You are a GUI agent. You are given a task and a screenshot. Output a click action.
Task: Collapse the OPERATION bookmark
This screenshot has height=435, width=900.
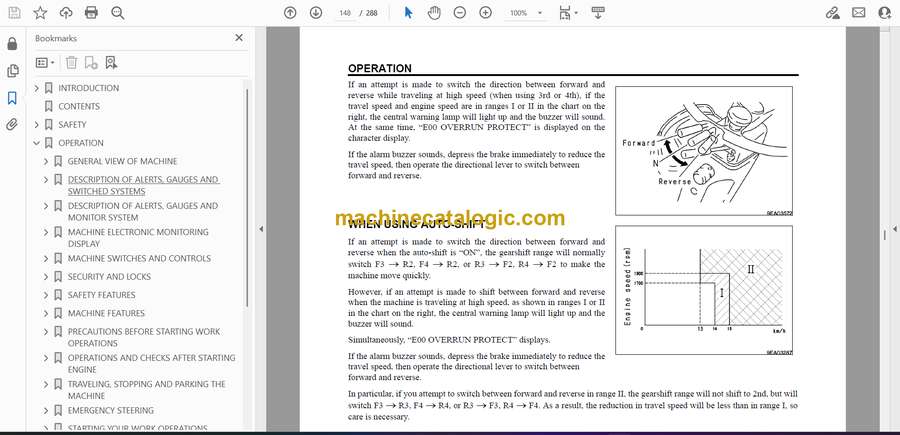(x=37, y=143)
